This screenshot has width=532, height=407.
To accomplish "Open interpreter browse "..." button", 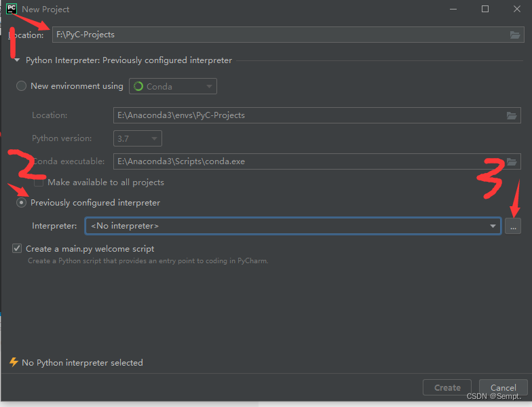I will point(513,226).
